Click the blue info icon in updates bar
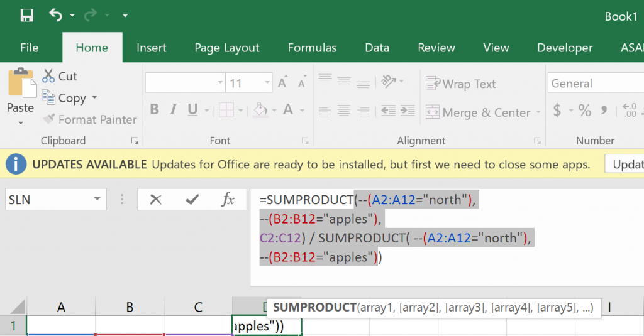 (x=16, y=164)
